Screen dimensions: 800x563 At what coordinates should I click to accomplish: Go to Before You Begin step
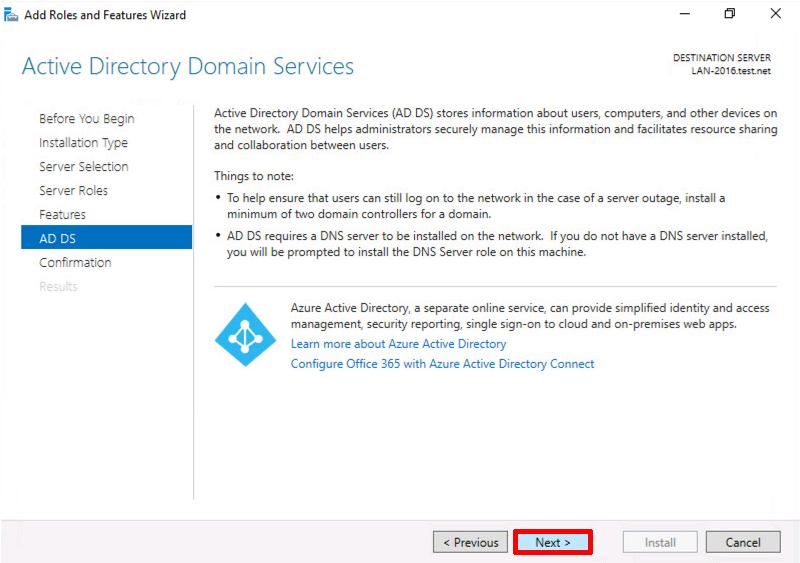pos(87,118)
